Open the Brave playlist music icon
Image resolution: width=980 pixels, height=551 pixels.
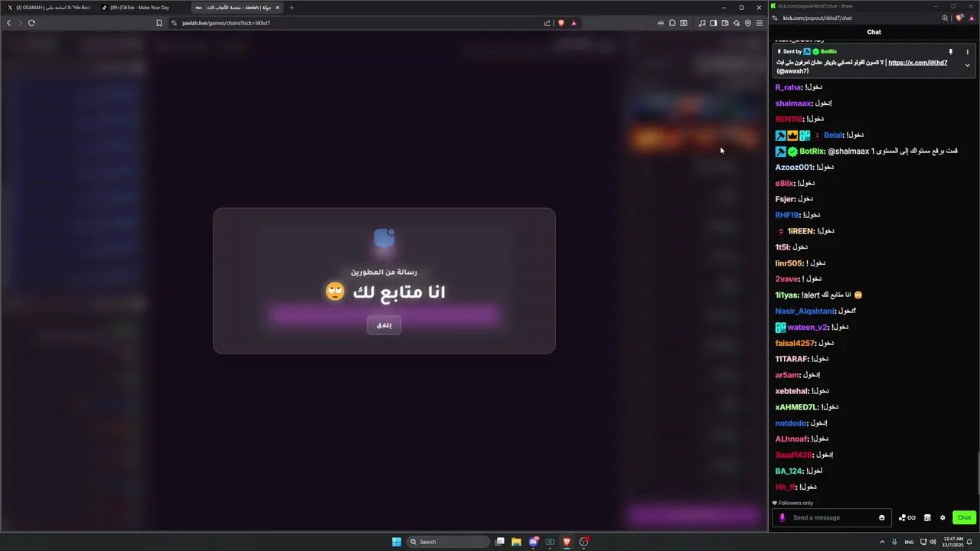(702, 23)
